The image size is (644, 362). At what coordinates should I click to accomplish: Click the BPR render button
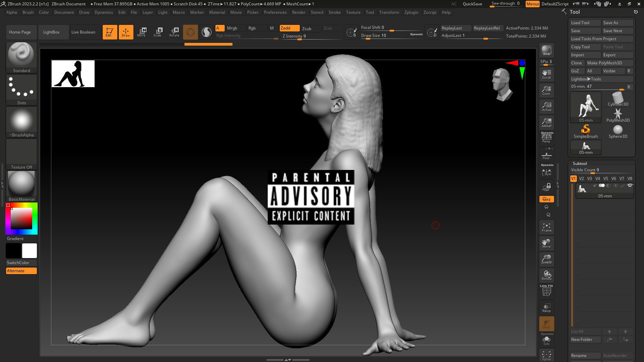coord(546,50)
